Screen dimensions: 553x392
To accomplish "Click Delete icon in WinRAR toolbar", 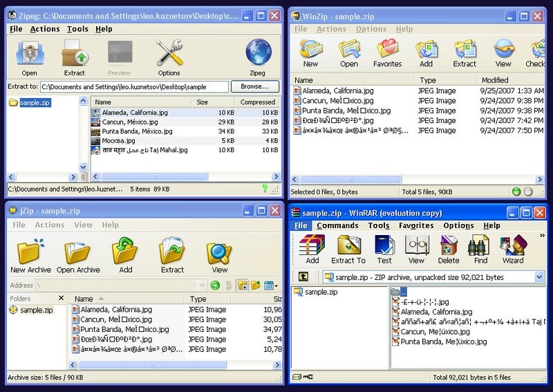I will [449, 245].
